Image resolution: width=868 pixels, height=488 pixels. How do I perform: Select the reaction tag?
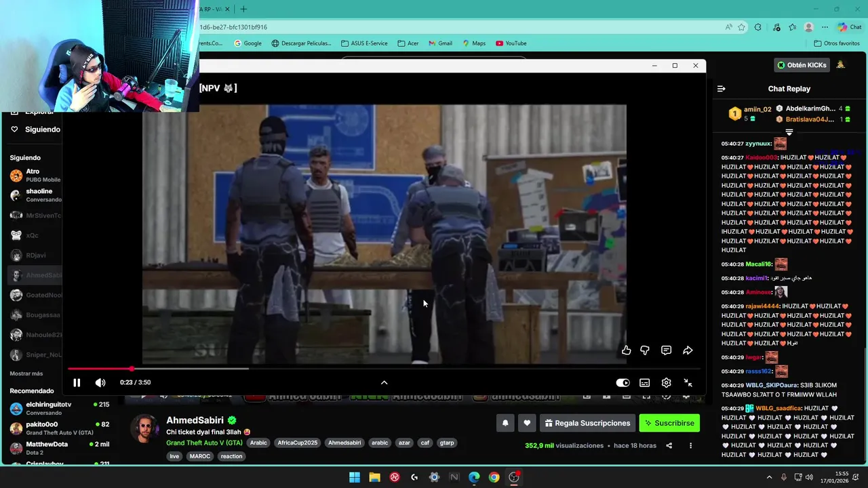[x=231, y=456]
